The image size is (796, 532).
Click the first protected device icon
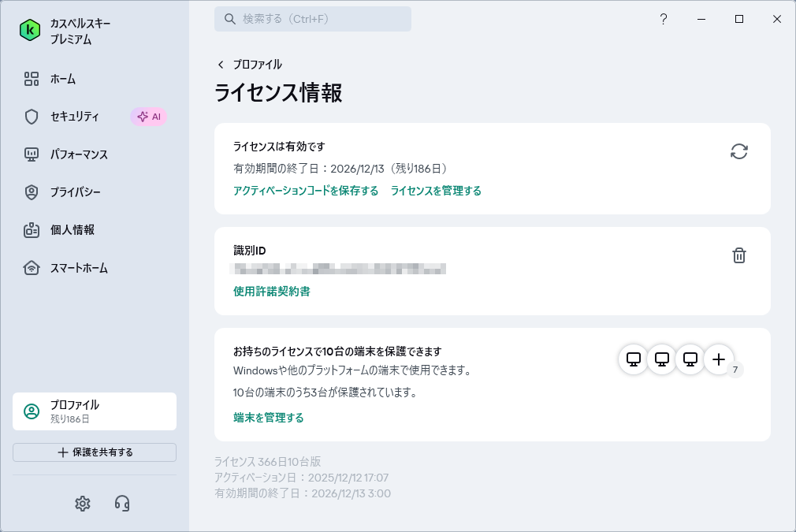pyautogui.click(x=634, y=359)
